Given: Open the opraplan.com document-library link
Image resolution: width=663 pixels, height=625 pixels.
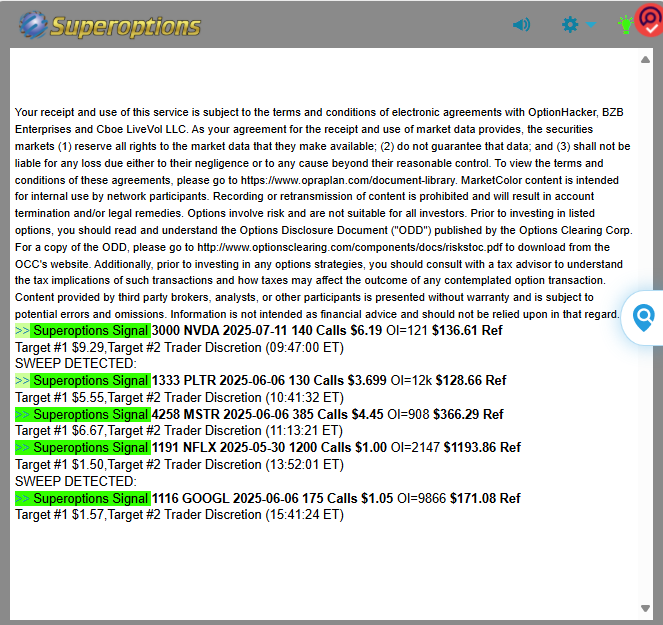Looking at the screenshot, I should [348, 180].
